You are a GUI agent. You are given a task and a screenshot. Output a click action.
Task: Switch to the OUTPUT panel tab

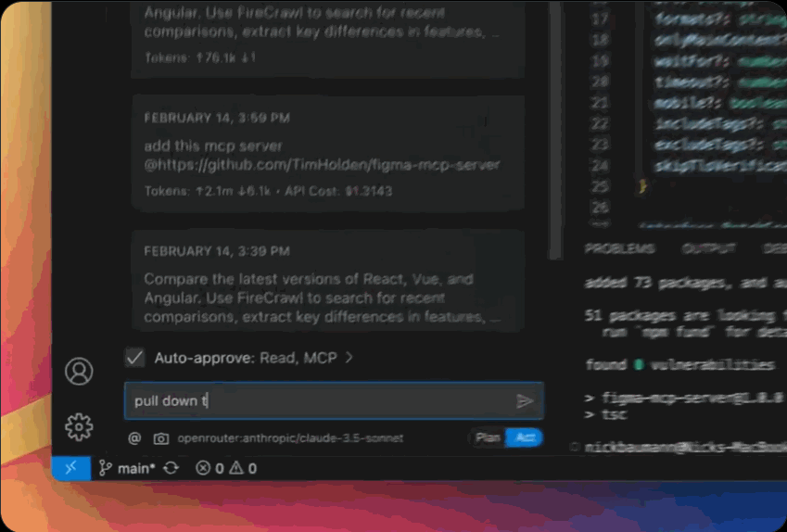click(x=707, y=248)
